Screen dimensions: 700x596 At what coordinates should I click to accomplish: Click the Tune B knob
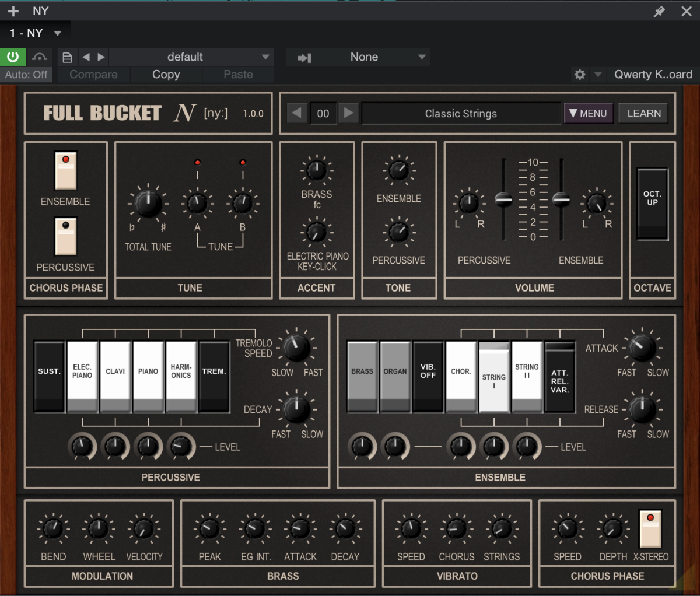(x=242, y=203)
